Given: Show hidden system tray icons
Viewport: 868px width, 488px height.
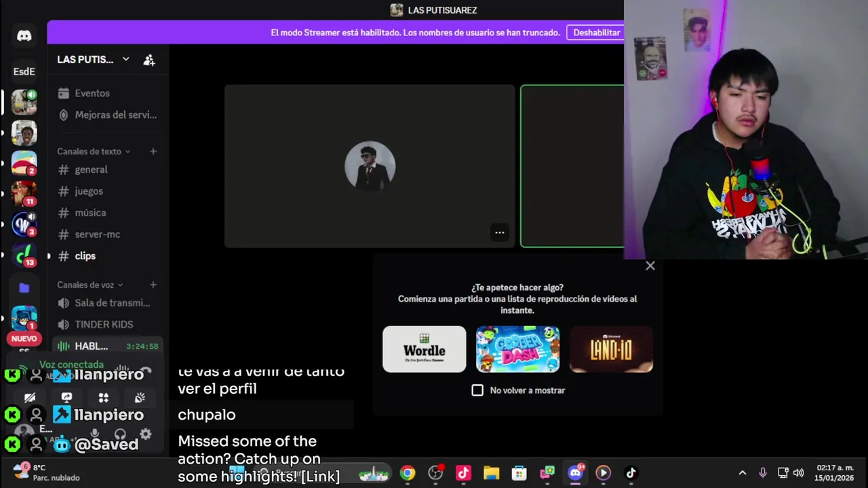Looking at the screenshot, I should coord(743,473).
